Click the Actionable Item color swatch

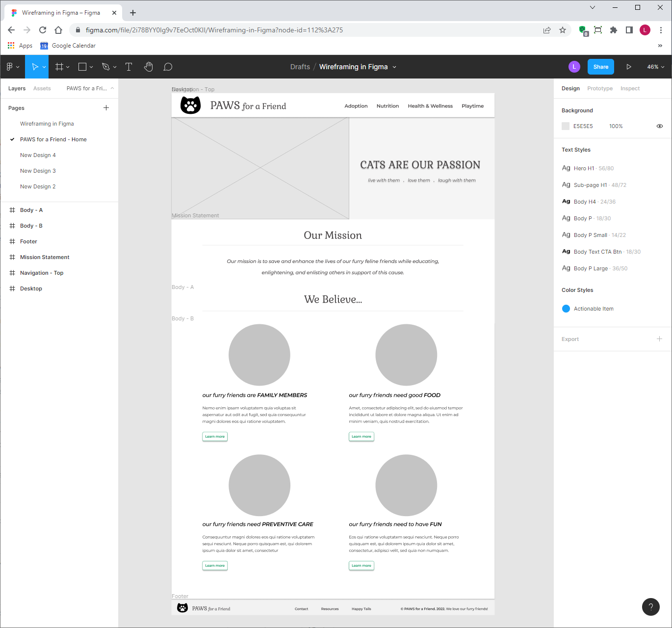(566, 308)
